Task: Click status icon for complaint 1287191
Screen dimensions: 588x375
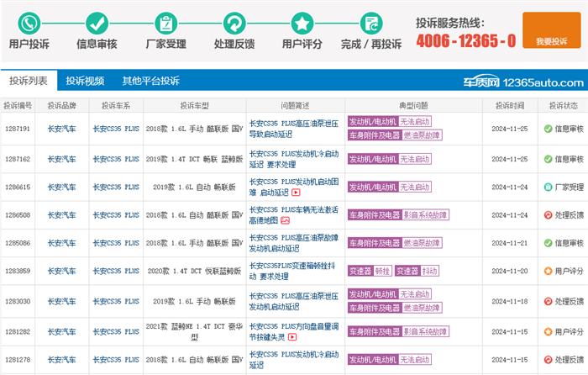Action: pyautogui.click(x=549, y=129)
